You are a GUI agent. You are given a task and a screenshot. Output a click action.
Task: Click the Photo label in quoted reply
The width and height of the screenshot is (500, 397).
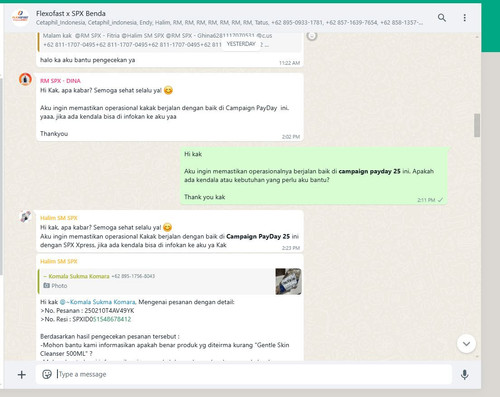click(x=55, y=286)
